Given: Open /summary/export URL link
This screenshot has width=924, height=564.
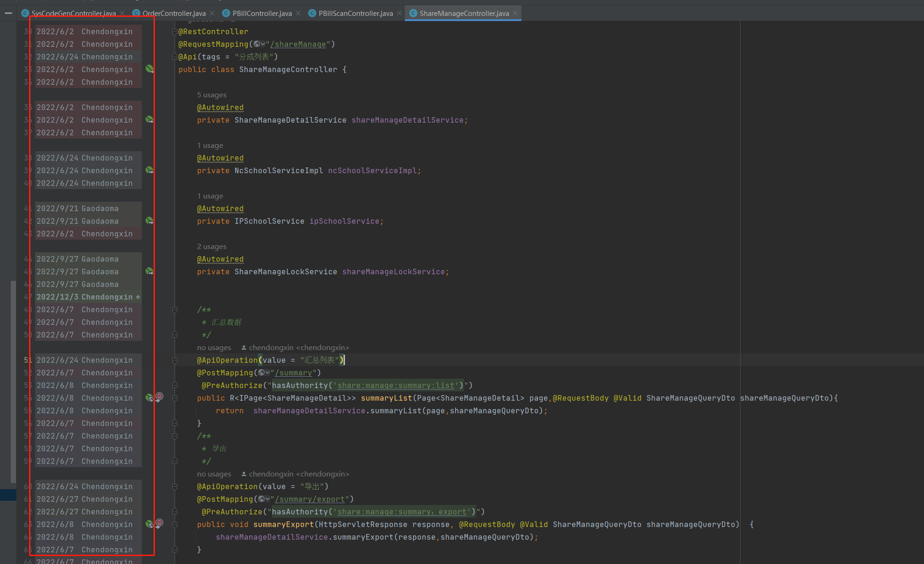Looking at the screenshot, I should coord(312,499).
